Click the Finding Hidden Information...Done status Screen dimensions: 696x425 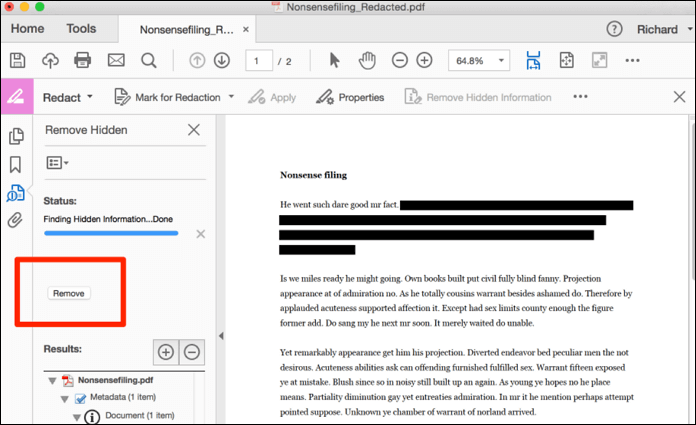tap(108, 219)
